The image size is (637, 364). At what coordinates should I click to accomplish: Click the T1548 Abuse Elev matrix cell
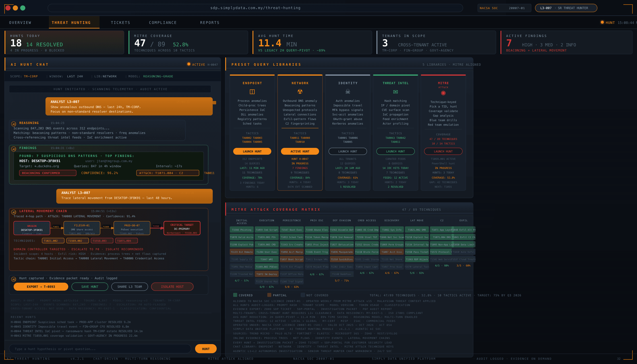[x=317, y=230]
